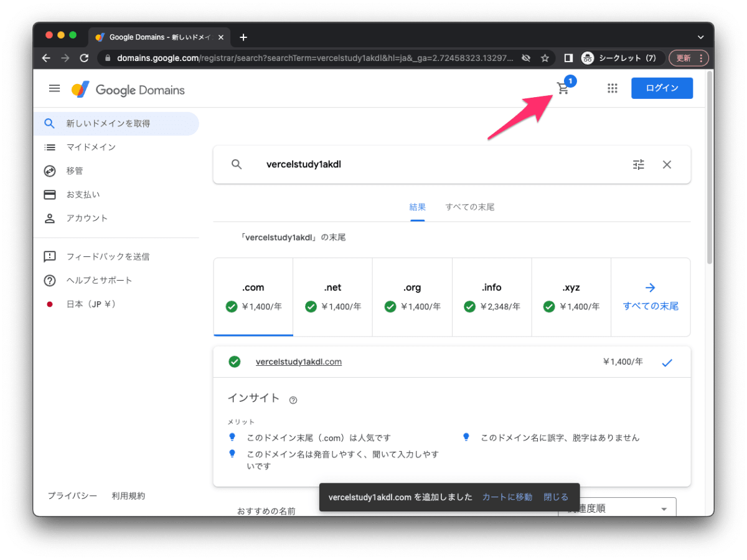The image size is (747, 560).
Task: Go back with the browser back arrow
Action: (46, 58)
